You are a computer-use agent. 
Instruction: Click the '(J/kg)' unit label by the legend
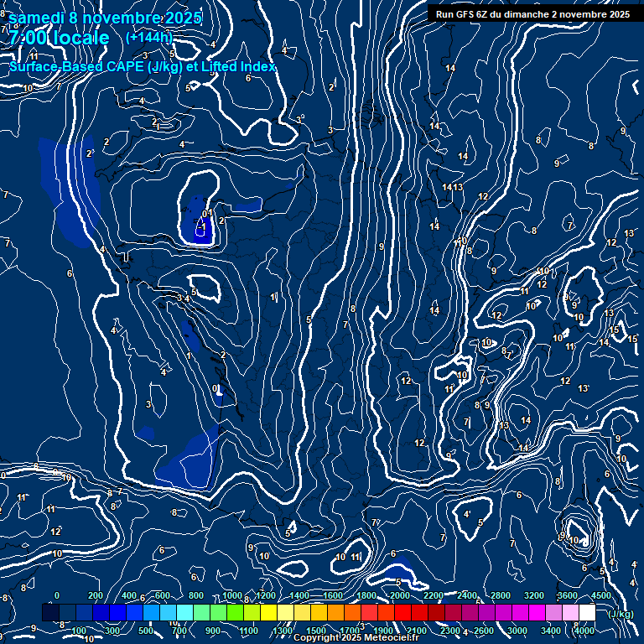(621, 614)
